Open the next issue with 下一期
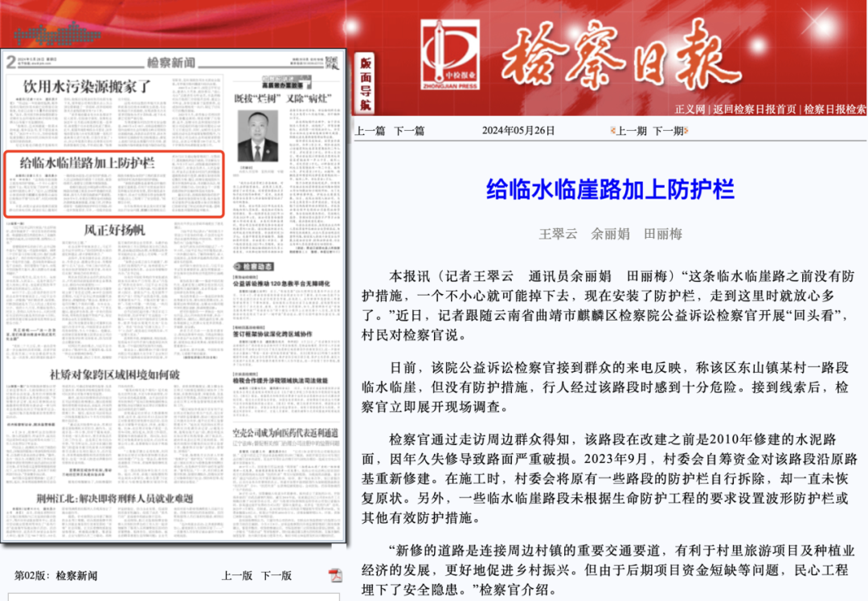Image resolution: width=868 pixels, height=601 pixels. point(669,131)
